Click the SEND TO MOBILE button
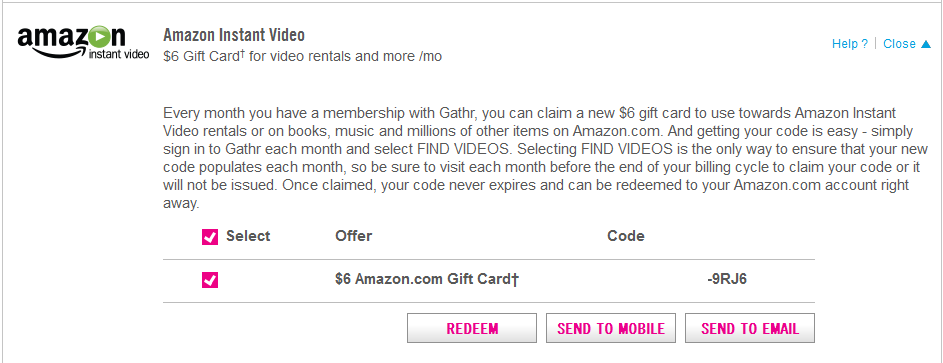The image size is (943, 363). pos(611,328)
